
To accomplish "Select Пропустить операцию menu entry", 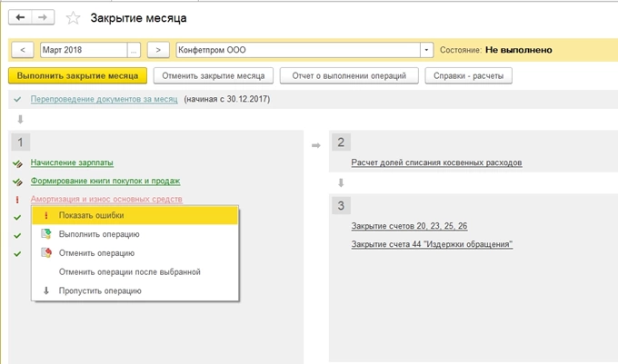I will tap(135, 290).
